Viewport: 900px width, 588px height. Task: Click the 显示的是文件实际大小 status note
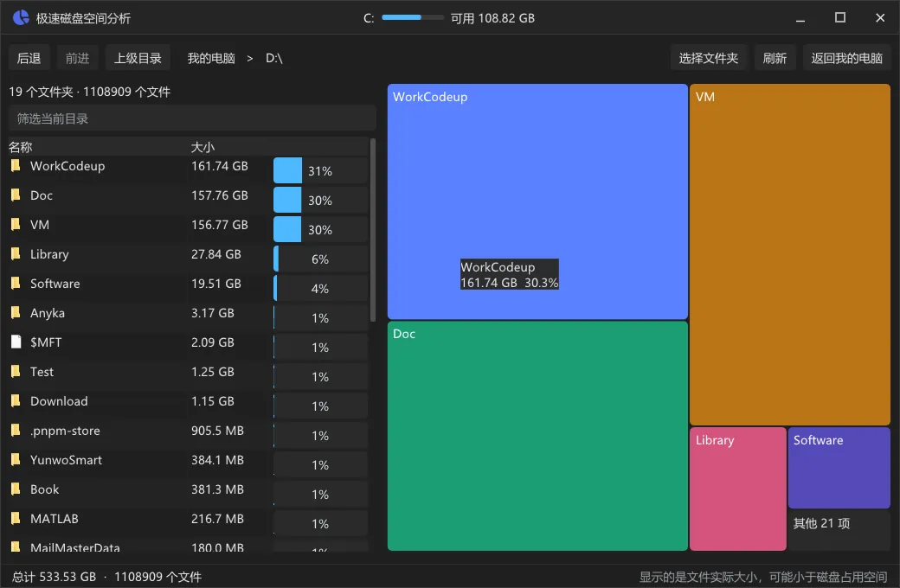[x=763, y=577]
